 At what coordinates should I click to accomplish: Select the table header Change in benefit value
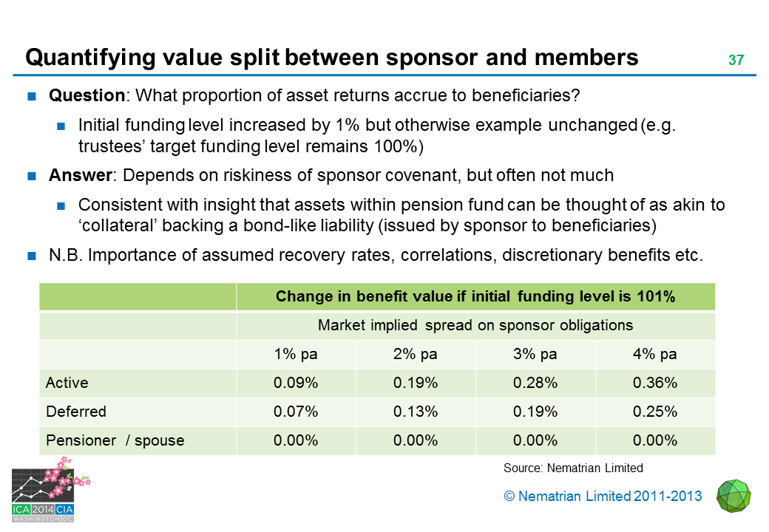(x=475, y=297)
